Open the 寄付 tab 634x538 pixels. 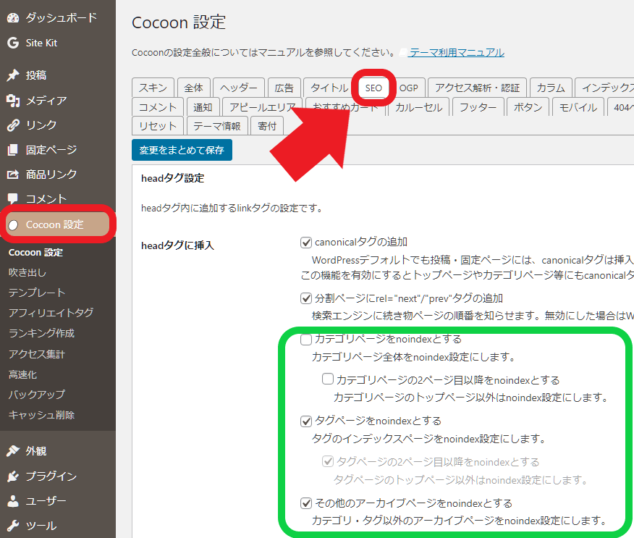267,126
